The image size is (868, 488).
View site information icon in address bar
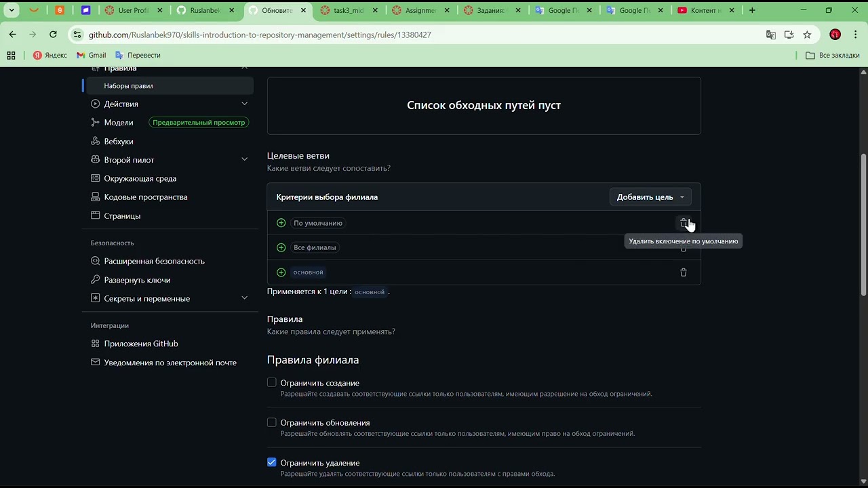point(77,35)
